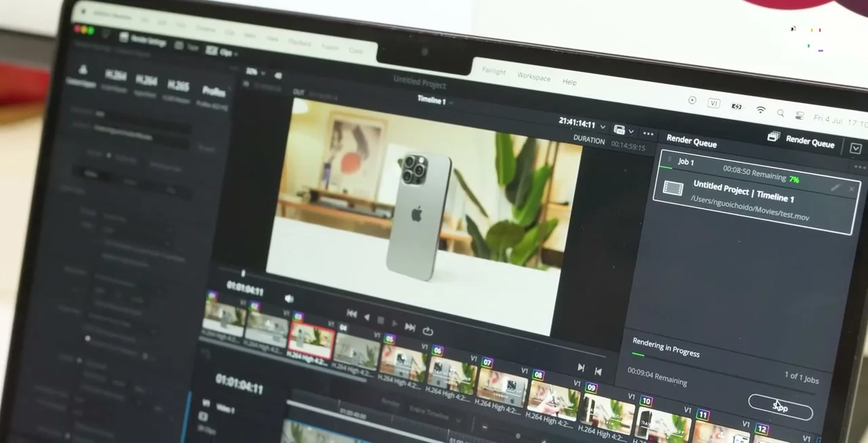Toggle the Tape panel button

point(186,47)
